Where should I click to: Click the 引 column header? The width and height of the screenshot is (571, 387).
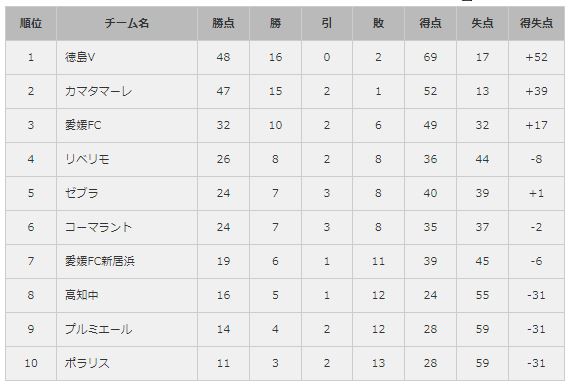pyautogui.click(x=327, y=23)
